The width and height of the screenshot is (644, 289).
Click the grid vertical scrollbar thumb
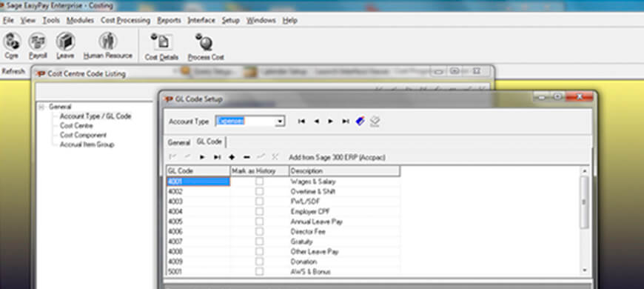pyautogui.click(x=585, y=202)
